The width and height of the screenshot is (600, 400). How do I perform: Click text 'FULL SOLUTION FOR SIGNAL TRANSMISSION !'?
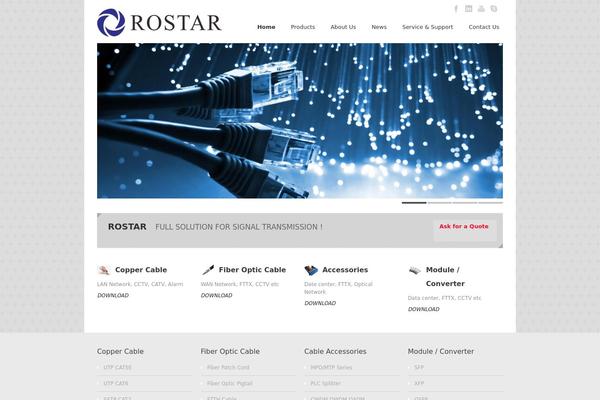pos(239,227)
